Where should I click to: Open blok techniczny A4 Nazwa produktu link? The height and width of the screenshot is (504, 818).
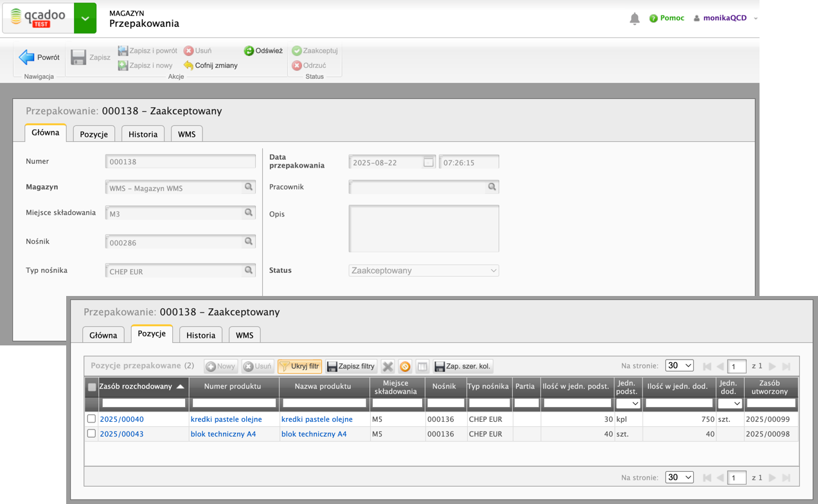314,434
